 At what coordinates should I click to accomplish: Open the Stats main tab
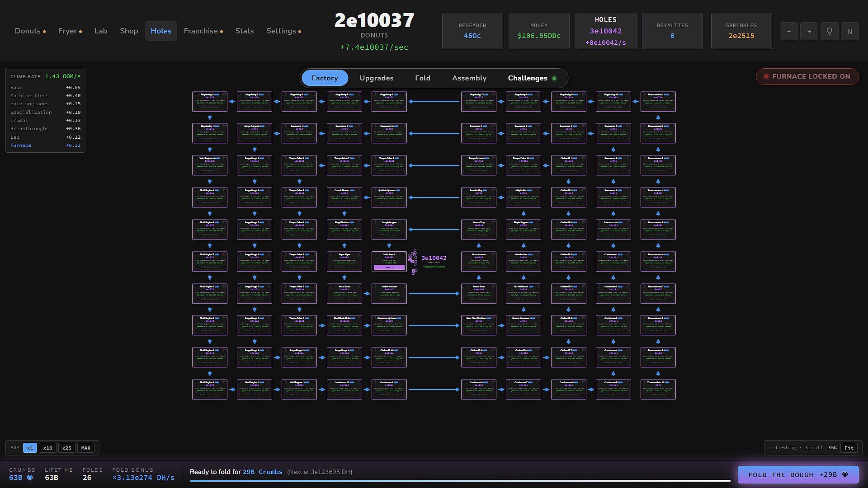tap(245, 31)
